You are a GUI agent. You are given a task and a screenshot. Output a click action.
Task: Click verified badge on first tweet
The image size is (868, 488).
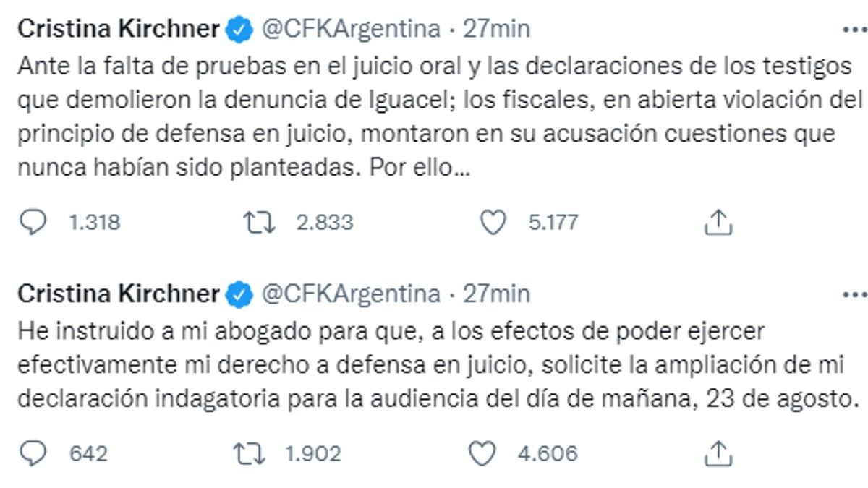240,30
